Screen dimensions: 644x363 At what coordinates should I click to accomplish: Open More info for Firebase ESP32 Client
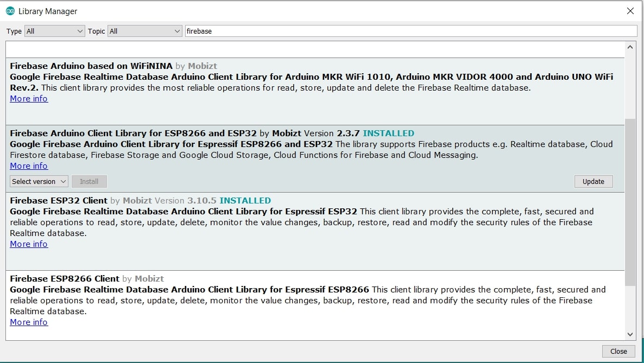[29, 244]
